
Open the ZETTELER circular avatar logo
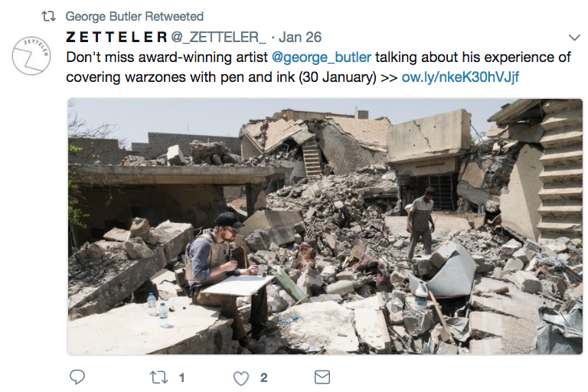point(31,56)
